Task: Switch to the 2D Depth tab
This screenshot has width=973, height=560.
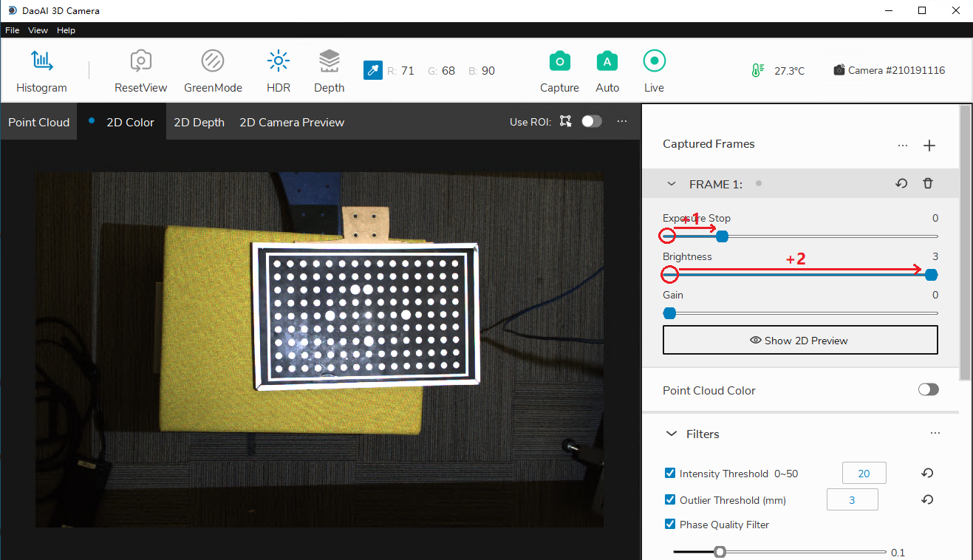Action: click(199, 123)
